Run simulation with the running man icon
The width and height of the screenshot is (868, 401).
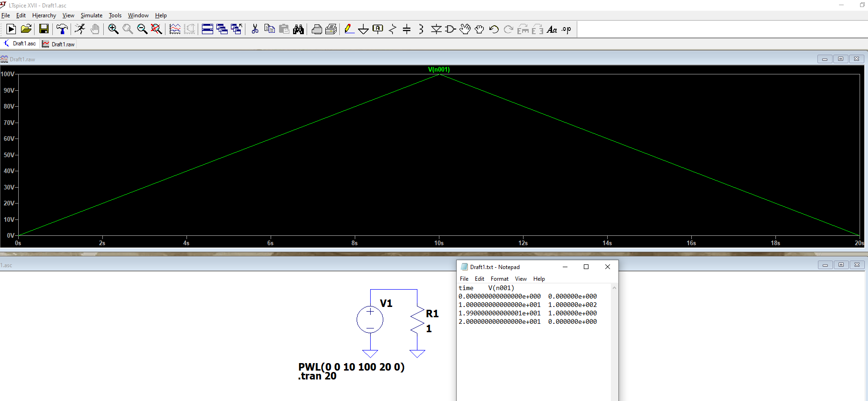pyautogui.click(x=80, y=29)
